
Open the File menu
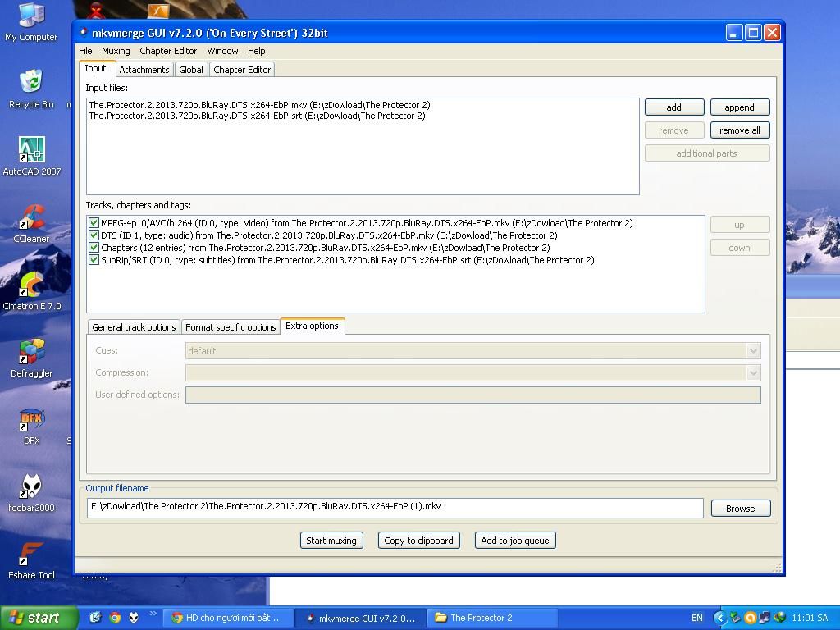[85, 51]
